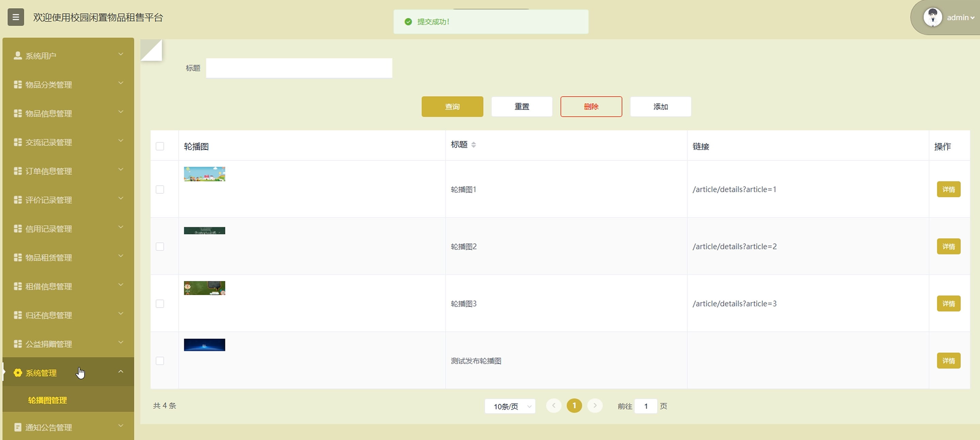Image resolution: width=980 pixels, height=440 pixels.
Task: Open the admin user dropdown arrow
Action: [x=973, y=17]
